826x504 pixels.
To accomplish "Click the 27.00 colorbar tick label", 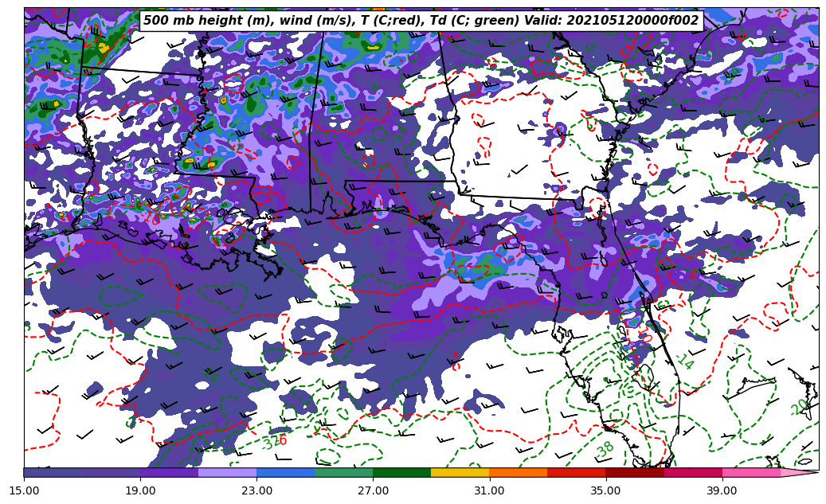I will point(373,490).
